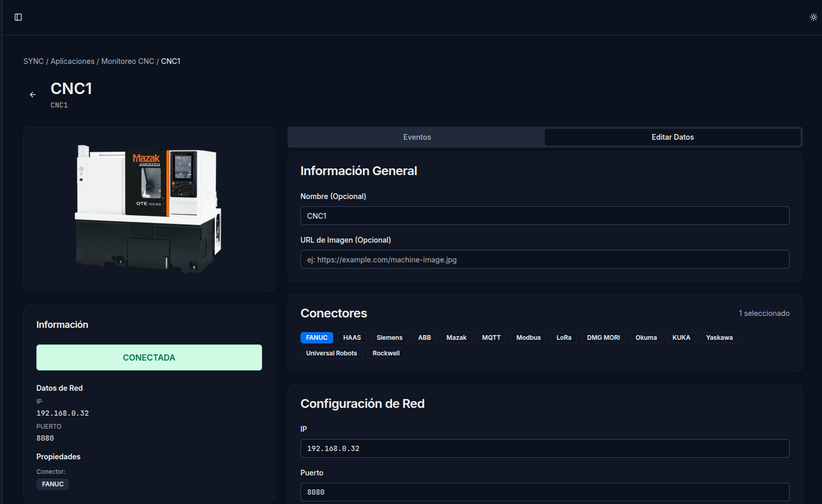Pick the Modbus connector chip
This screenshot has height=504, width=822.
coord(528,338)
